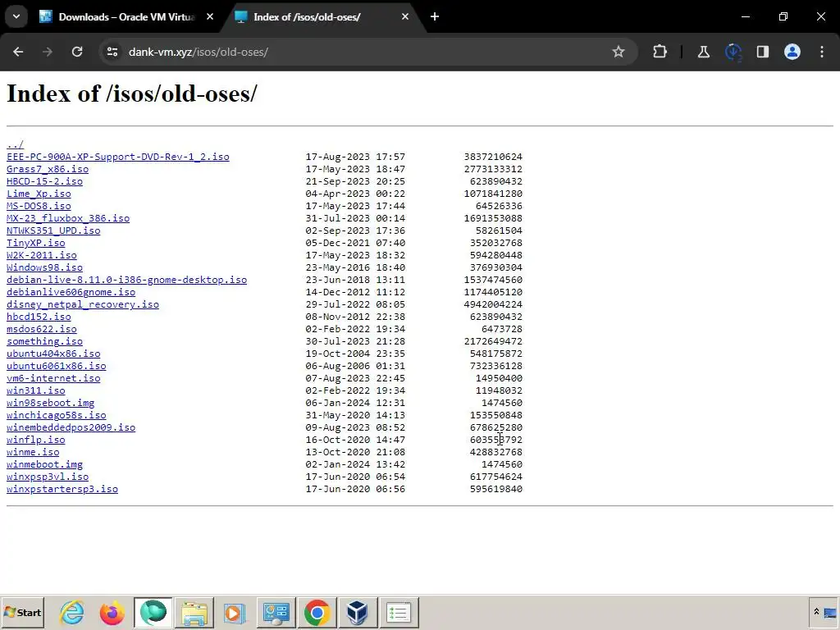This screenshot has width=840, height=630.
Task: Open the winme.iso link
Action: (x=33, y=453)
